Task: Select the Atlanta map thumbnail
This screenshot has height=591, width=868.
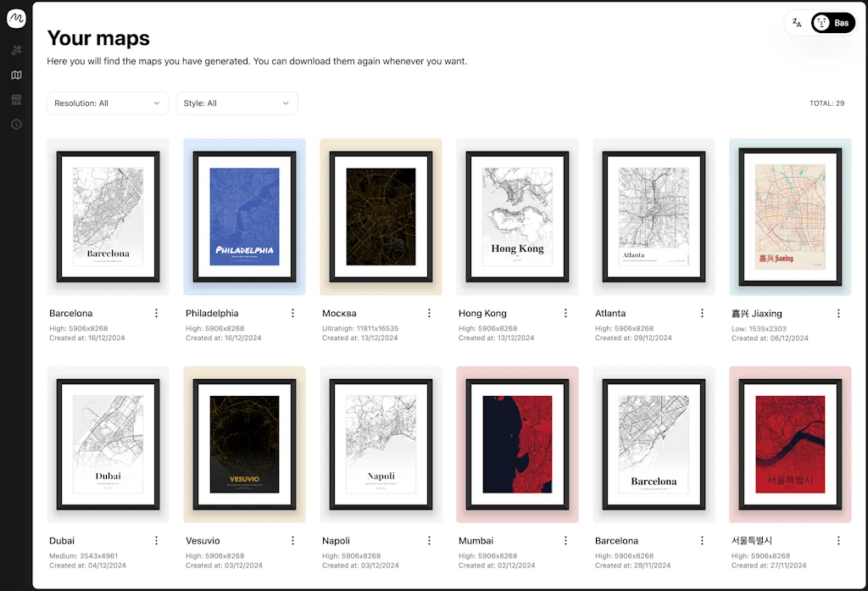Action: coord(654,217)
